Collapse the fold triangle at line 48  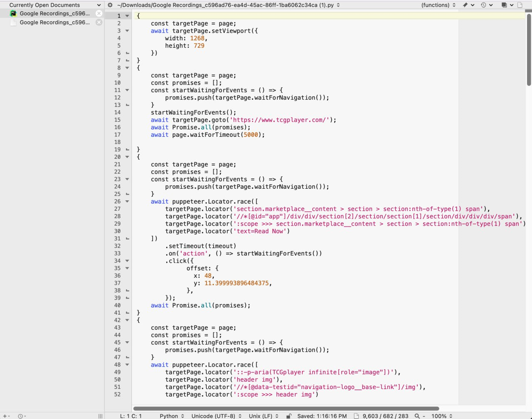tap(127, 365)
